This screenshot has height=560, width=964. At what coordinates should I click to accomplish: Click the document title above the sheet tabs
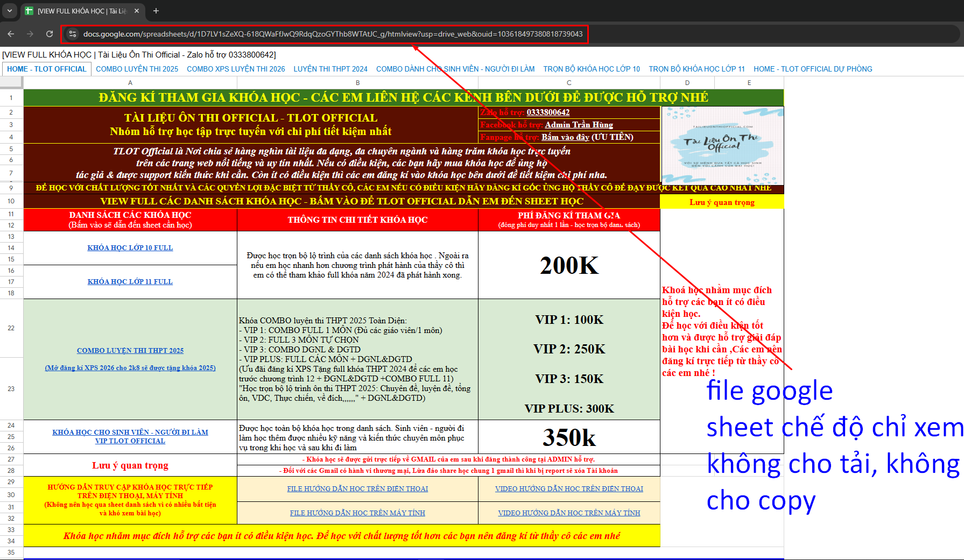click(x=139, y=55)
